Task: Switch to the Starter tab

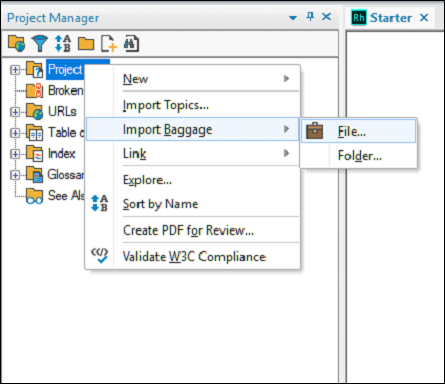Action: (390, 18)
